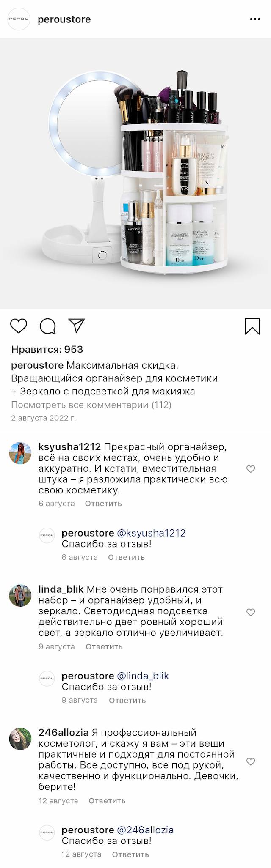Open the peroustore username in the header
This screenshot has height=868, width=271.
pyautogui.click(x=64, y=19)
